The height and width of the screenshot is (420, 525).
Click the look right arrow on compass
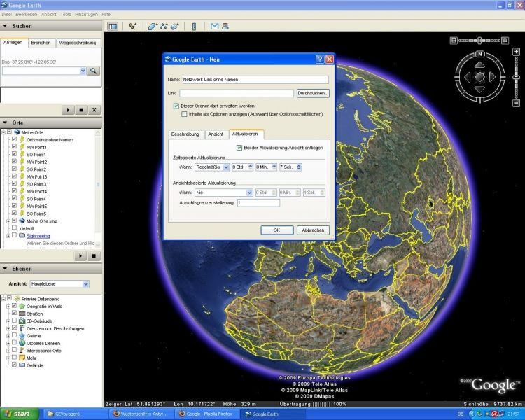click(492, 78)
